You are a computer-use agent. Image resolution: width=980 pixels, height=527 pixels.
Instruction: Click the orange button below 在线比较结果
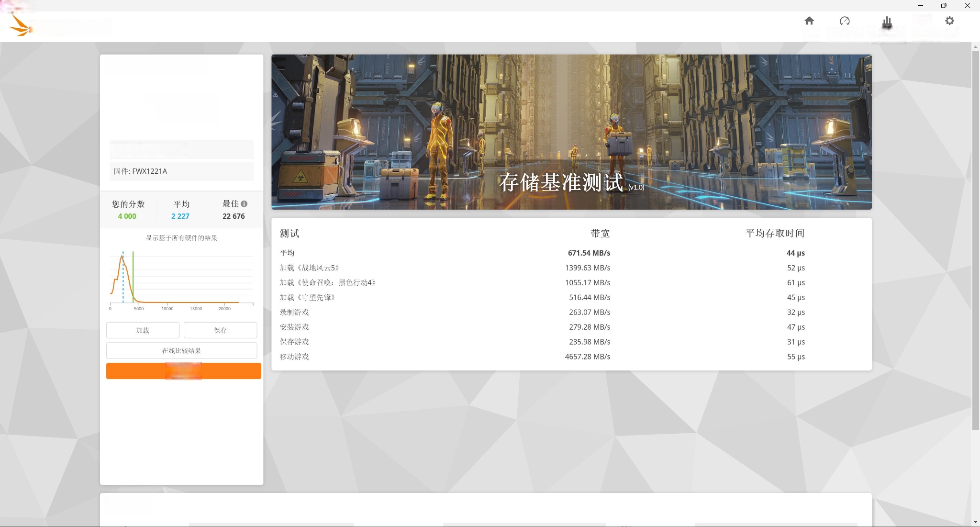(184, 371)
